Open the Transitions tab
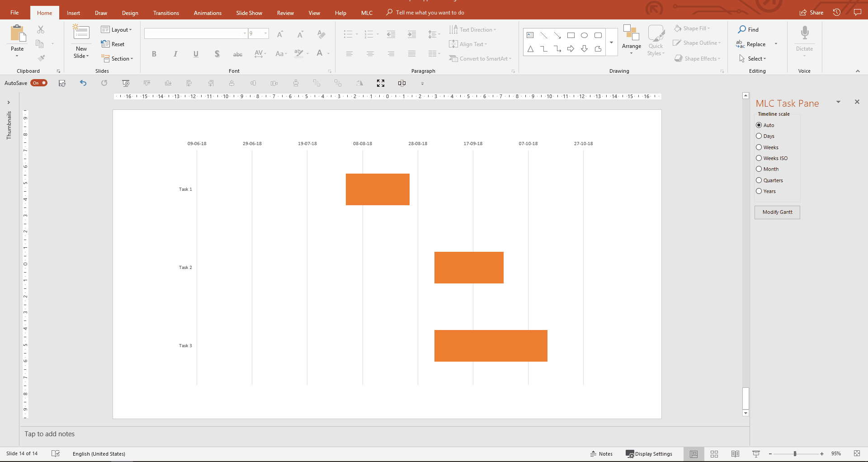Viewport: 868px width, 462px height. tap(166, 13)
